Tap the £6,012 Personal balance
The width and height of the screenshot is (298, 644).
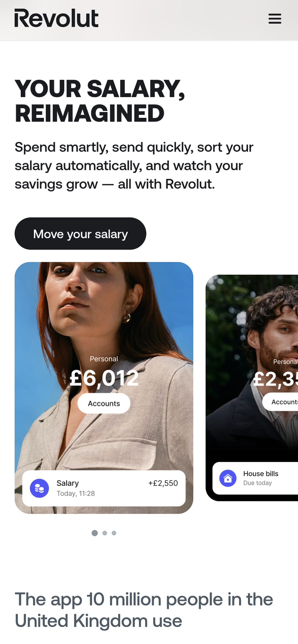point(104,378)
